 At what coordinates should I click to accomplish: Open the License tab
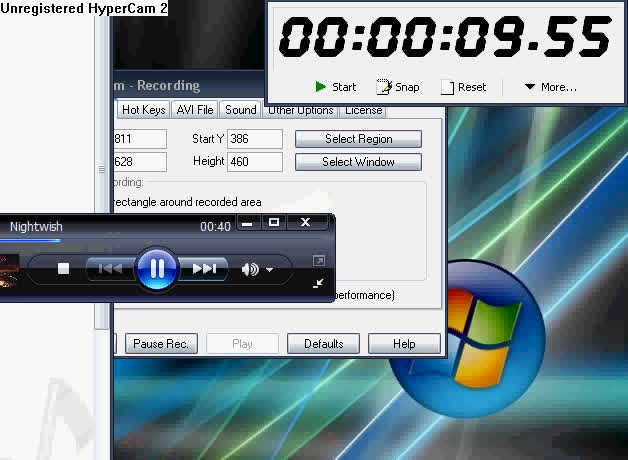363,110
